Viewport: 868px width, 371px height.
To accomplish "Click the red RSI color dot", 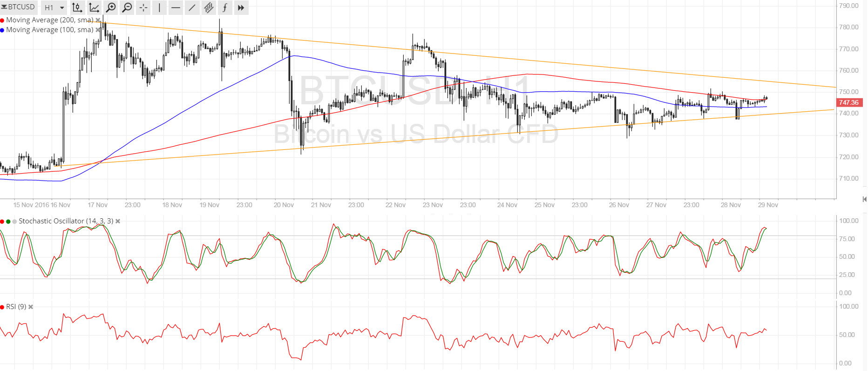I will pyautogui.click(x=2, y=307).
